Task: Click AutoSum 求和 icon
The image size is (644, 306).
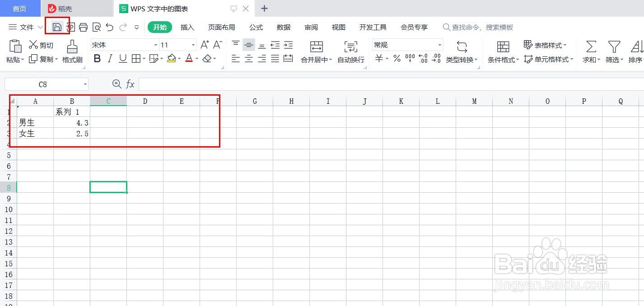Action: coord(591,46)
